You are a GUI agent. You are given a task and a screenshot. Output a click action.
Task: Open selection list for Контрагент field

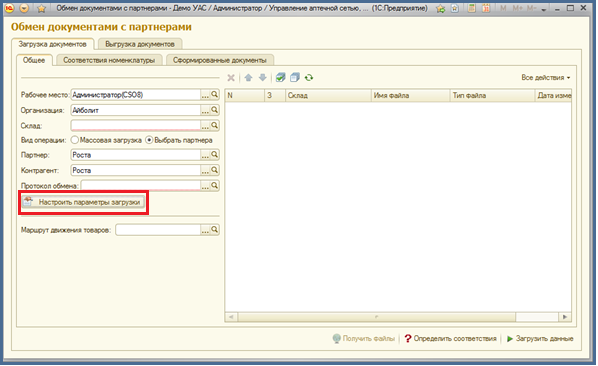point(205,170)
